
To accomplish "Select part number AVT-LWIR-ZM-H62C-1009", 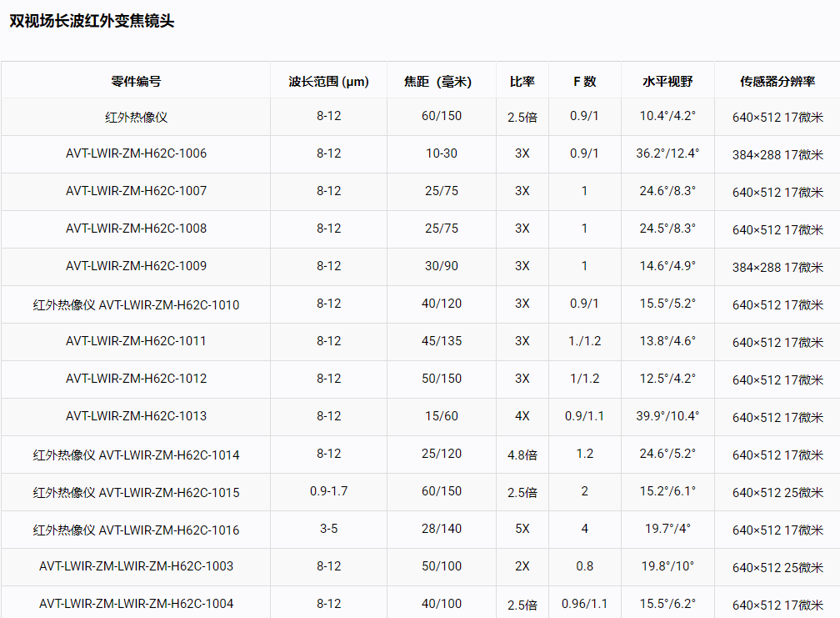I will 136,266.
